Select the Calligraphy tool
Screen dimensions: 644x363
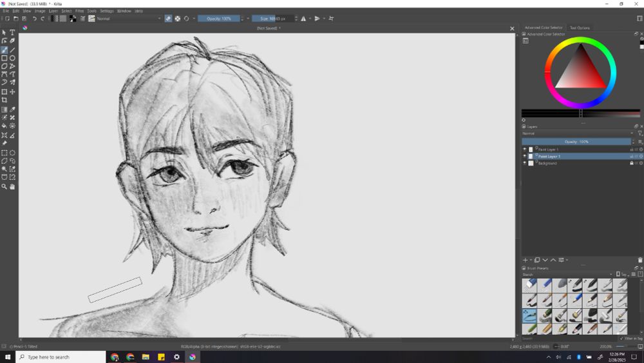click(12, 41)
